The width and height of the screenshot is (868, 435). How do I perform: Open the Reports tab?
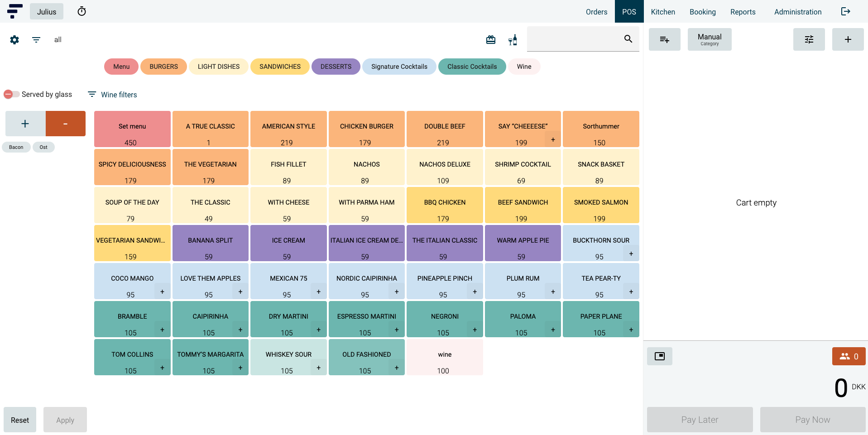point(743,12)
